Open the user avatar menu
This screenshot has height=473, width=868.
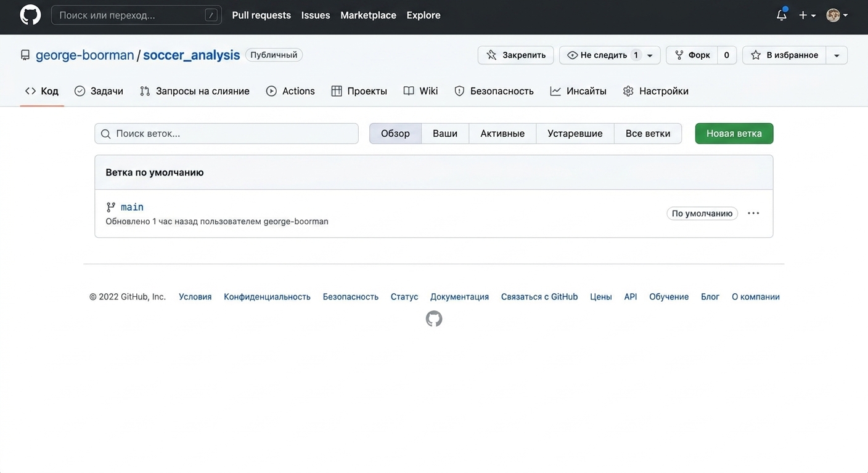pos(837,15)
